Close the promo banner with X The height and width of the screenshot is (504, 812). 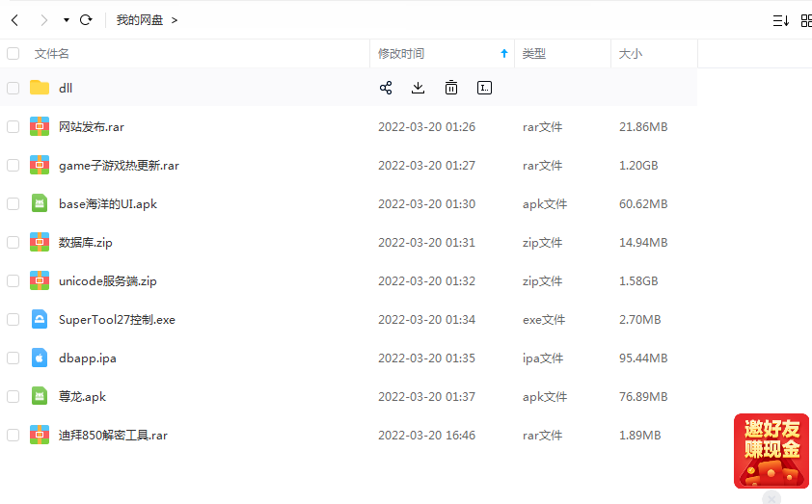[x=771, y=498]
